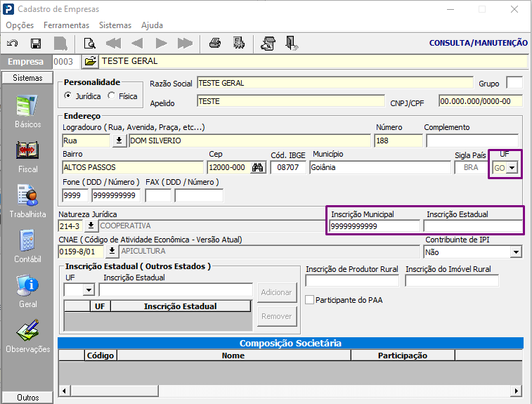This screenshot has width=532, height=404.
Task: Check the Participante do PAA box
Action: click(x=309, y=300)
